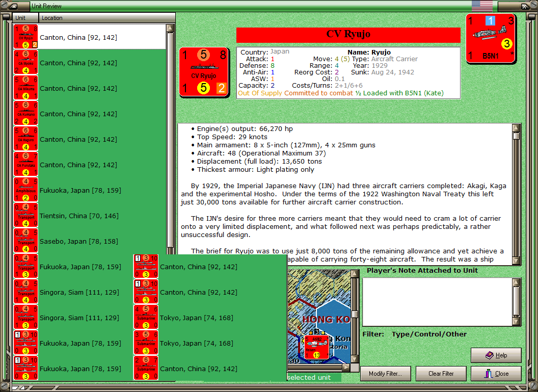The height and width of the screenshot is (392, 538).
Task: Sort by the Location column header
Action: pyautogui.click(x=107, y=18)
